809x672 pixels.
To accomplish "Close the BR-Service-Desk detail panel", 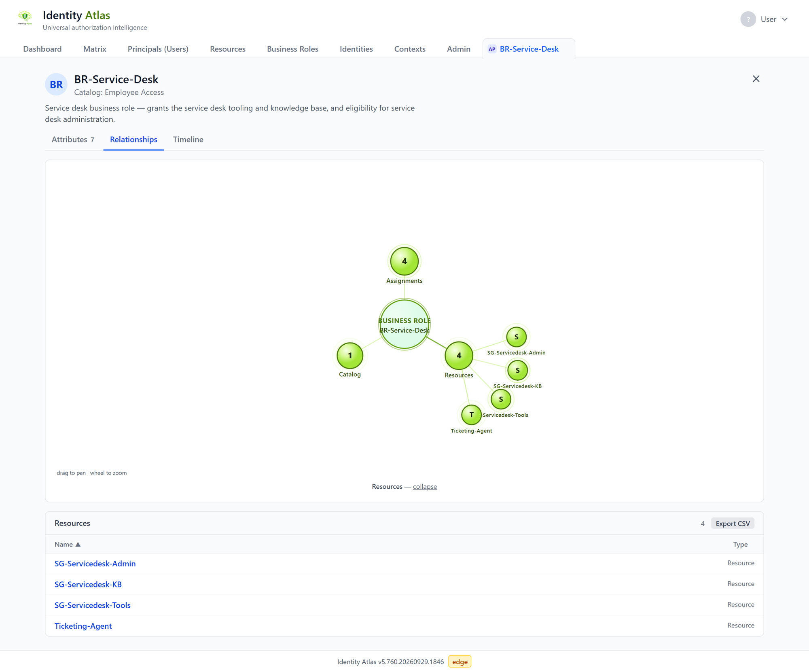I will pos(756,79).
